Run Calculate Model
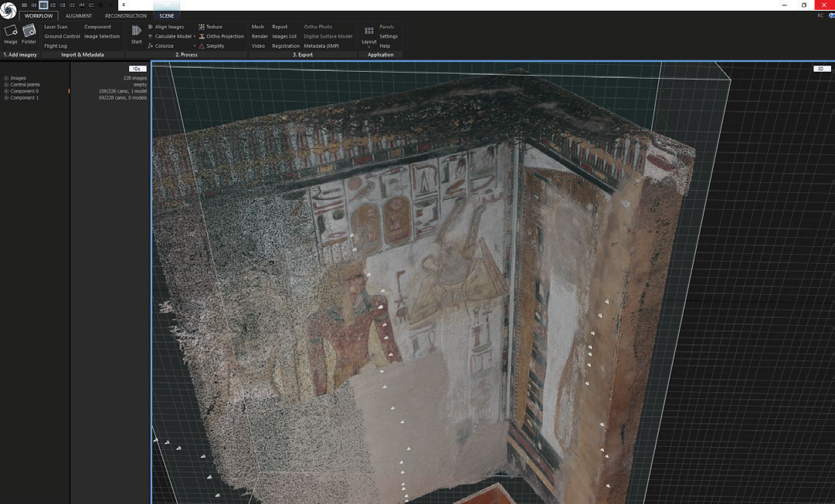This screenshot has width=835, height=504. pos(169,36)
